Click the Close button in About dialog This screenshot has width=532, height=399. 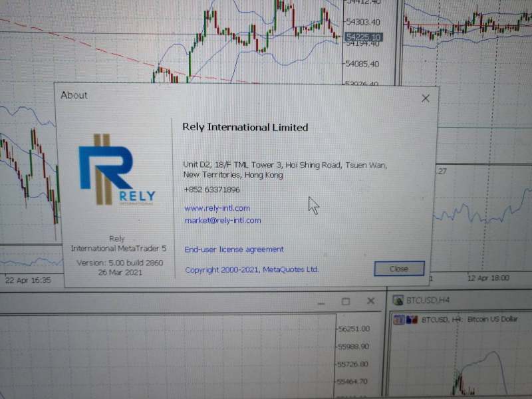(399, 269)
